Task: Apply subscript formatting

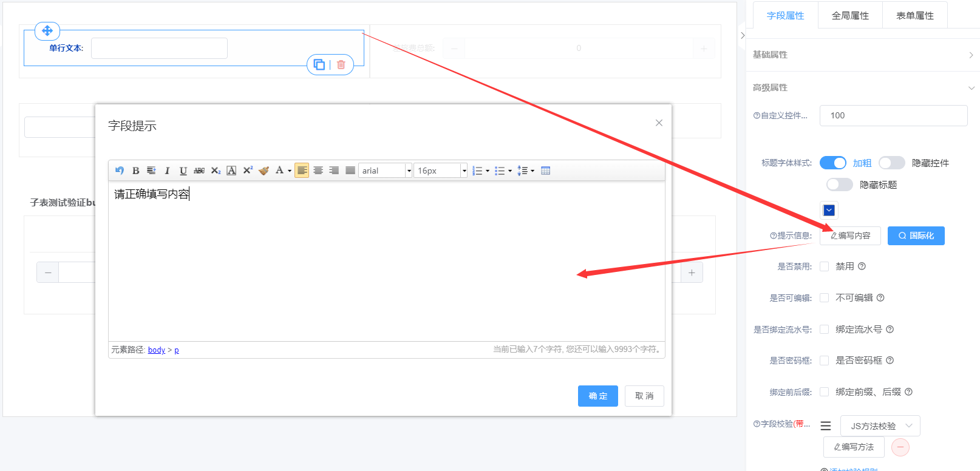Action: coord(216,171)
